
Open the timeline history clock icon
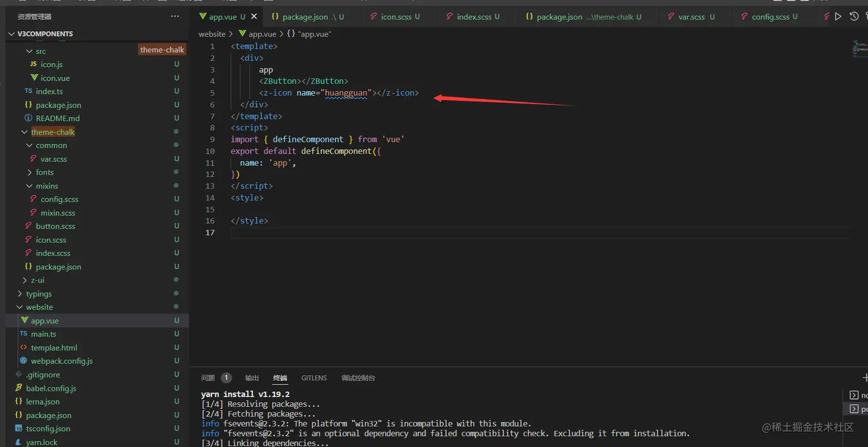854,17
